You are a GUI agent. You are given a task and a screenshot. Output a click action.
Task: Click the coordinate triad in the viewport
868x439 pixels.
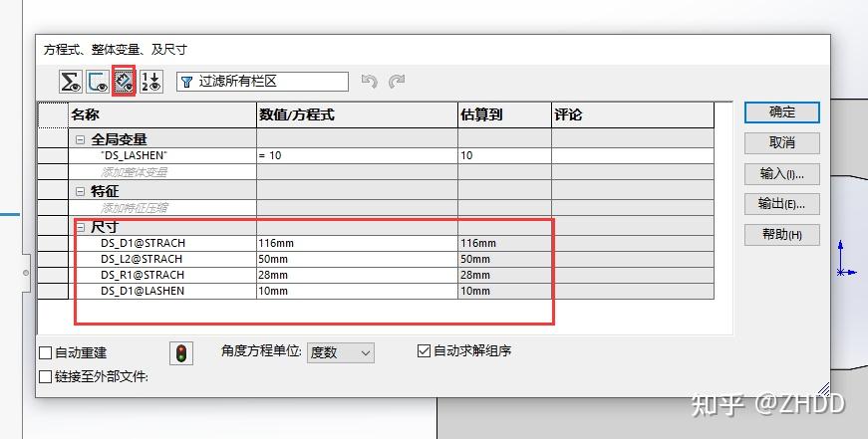click(845, 259)
